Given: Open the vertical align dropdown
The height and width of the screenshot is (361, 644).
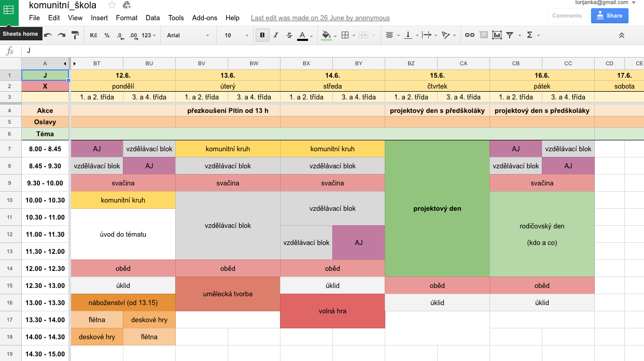Looking at the screenshot, I should (x=411, y=35).
